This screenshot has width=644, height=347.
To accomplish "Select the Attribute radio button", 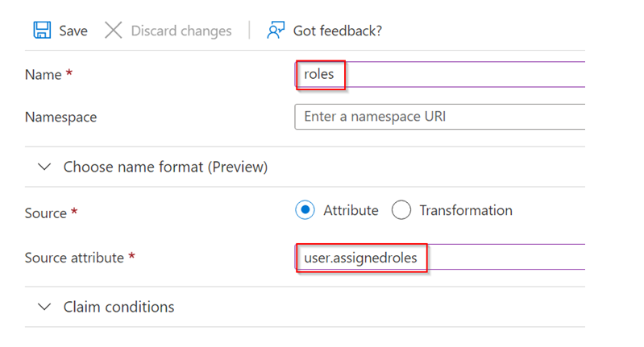I will click(305, 210).
